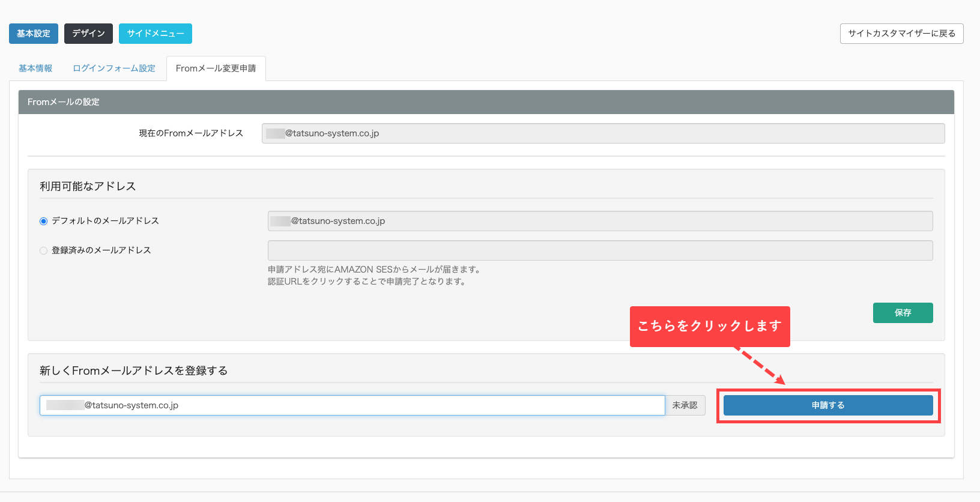Screen dimensions: 980x502
Task: Go to the サイドメニュー settings
Action: pos(155,34)
